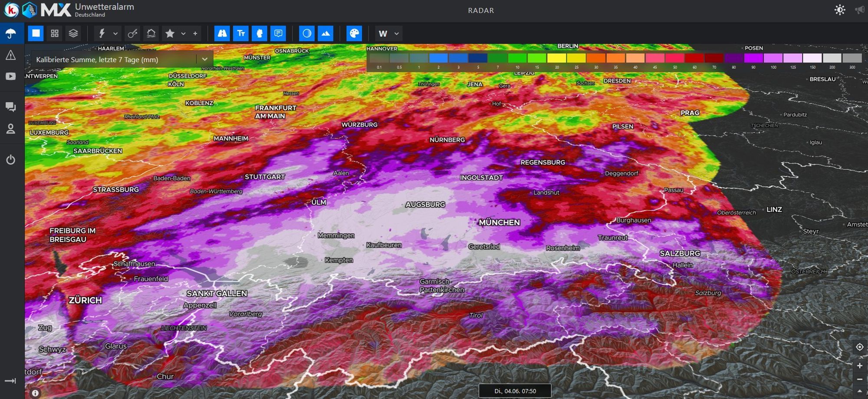Click the power logout icon

click(x=11, y=160)
